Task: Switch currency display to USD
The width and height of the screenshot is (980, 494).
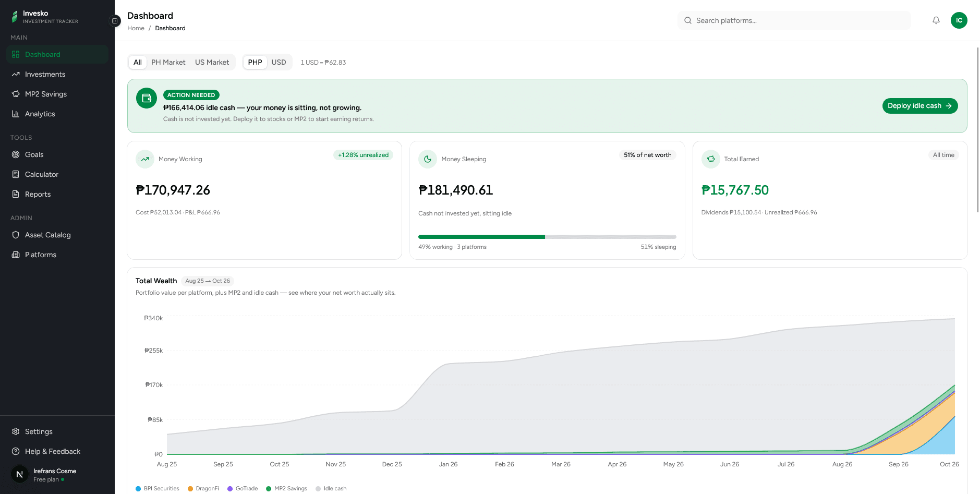Action: pyautogui.click(x=279, y=62)
